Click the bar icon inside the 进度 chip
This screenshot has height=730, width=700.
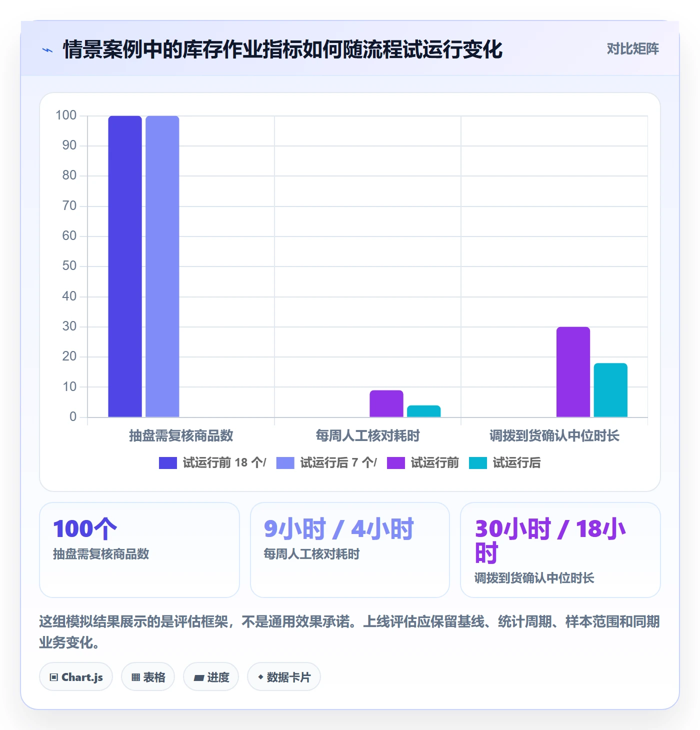click(199, 678)
